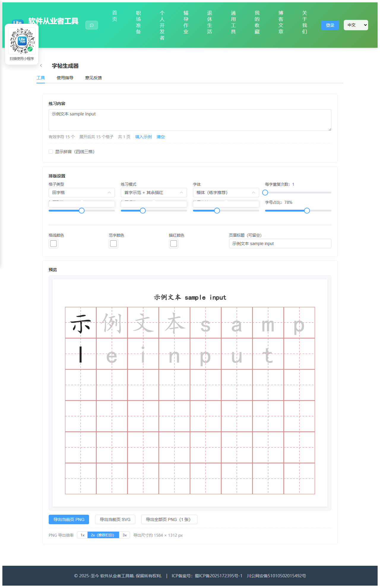Viewport: 380px width, 588px height.
Task: Open the 范字颜色 color swatch
Action: click(113, 244)
